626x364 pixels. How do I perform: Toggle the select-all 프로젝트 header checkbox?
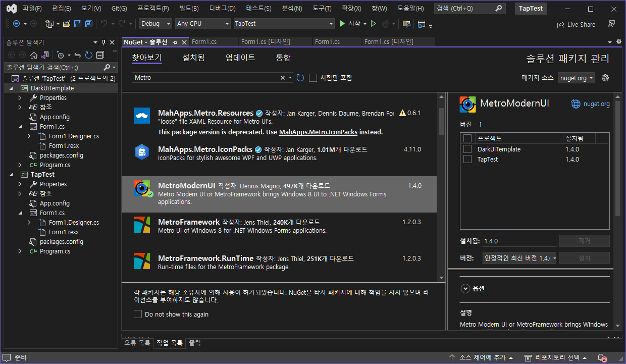pyautogui.click(x=467, y=138)
